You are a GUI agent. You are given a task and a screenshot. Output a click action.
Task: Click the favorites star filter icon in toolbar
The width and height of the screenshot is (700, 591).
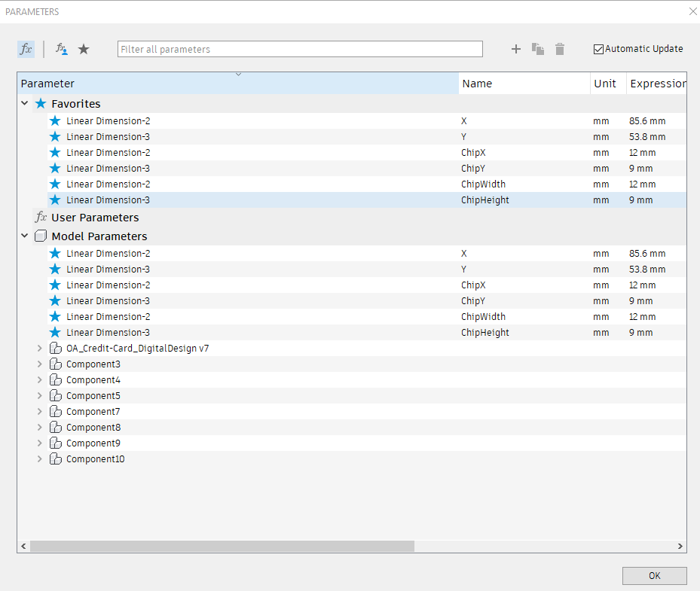click(84, 49)
